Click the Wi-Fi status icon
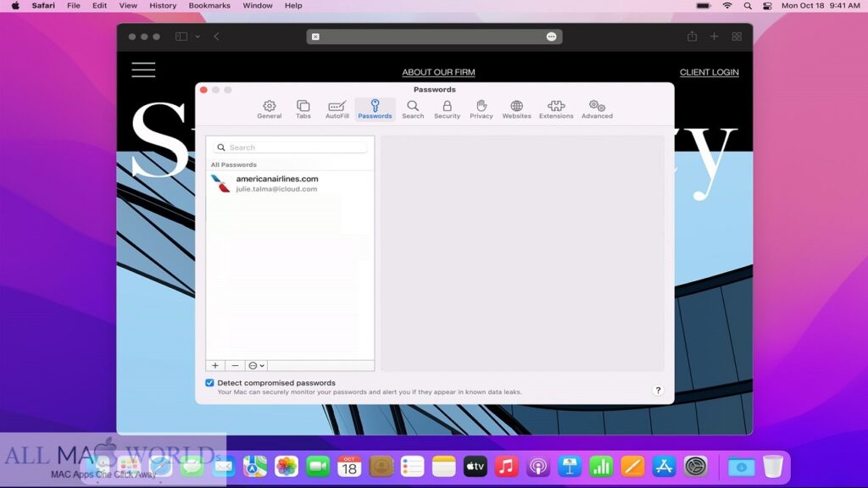The width and height of the screenshot is (868, 488). [x=727, y=6]
